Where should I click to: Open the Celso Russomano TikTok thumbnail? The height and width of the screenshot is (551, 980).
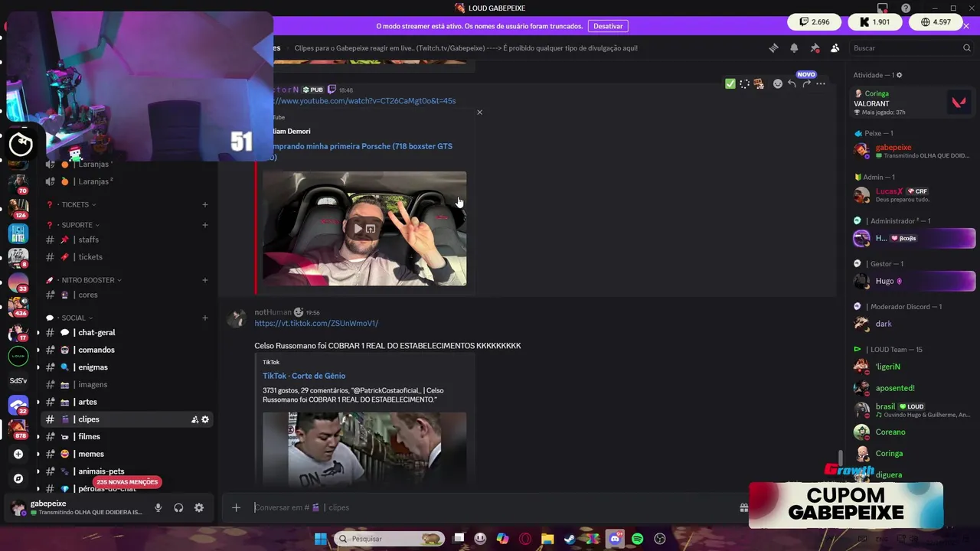click(364, 448)
